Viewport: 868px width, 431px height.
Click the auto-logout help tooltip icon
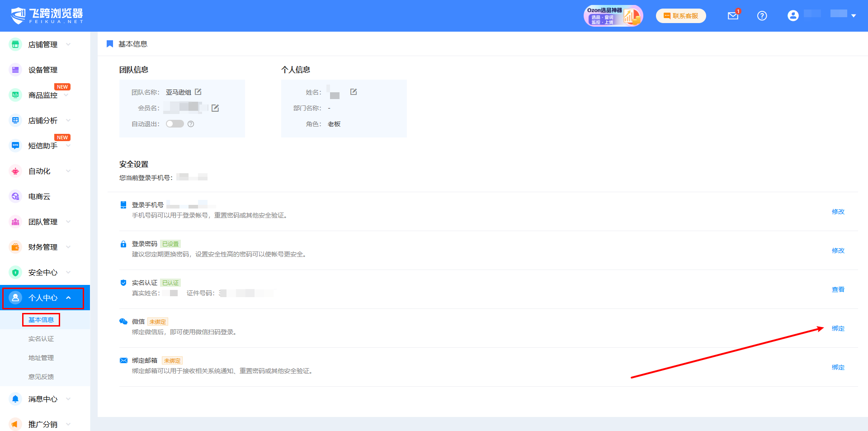tap(191, 124)
